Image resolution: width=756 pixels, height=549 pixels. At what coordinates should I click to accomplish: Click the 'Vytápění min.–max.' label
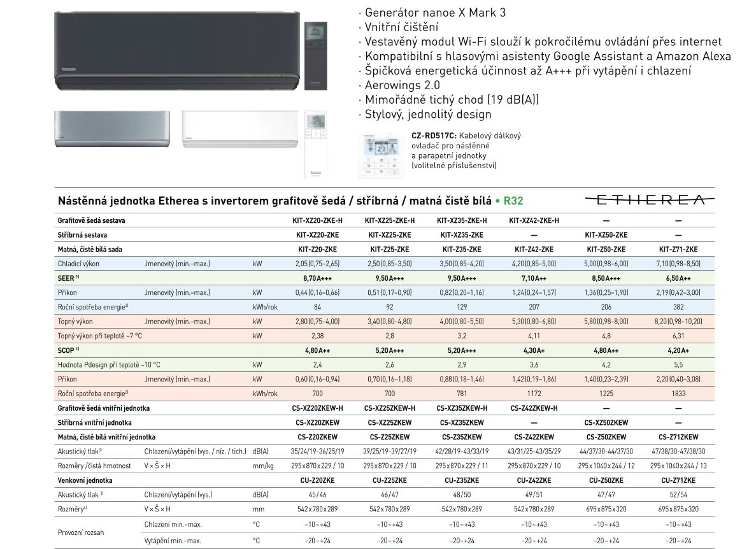coord(172,541)
